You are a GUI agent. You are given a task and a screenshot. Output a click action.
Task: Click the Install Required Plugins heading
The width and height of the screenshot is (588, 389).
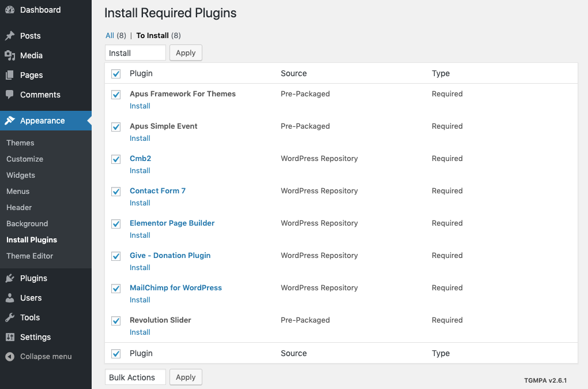click(170, 13)
